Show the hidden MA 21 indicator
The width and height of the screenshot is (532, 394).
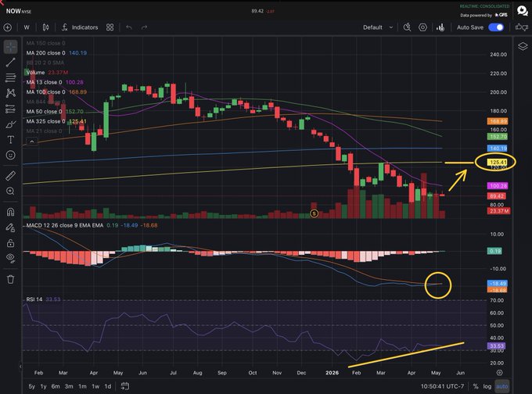(44, 131)
